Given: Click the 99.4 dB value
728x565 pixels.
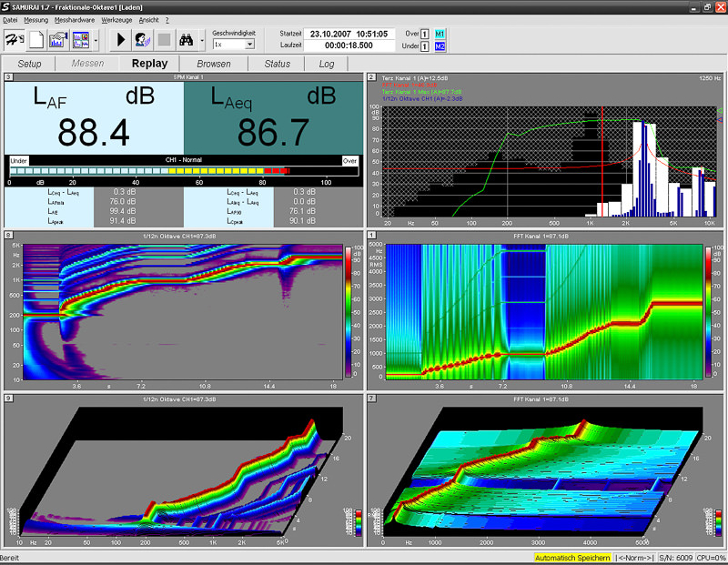Looking at the screenshot, I should pos(123,211).
